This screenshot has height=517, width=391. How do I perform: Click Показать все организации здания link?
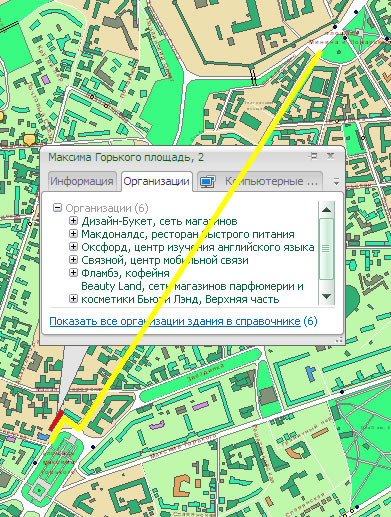(x=175, y=321)
